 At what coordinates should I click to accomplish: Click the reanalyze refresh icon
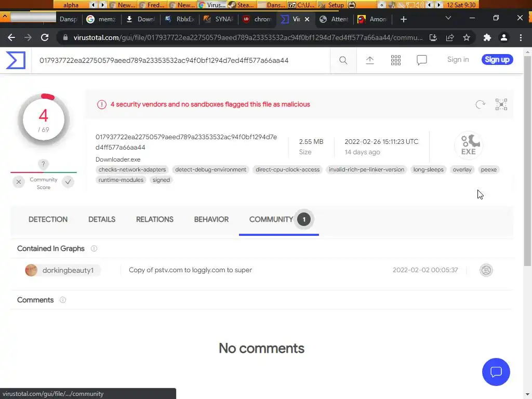click(x=480, y=104)
